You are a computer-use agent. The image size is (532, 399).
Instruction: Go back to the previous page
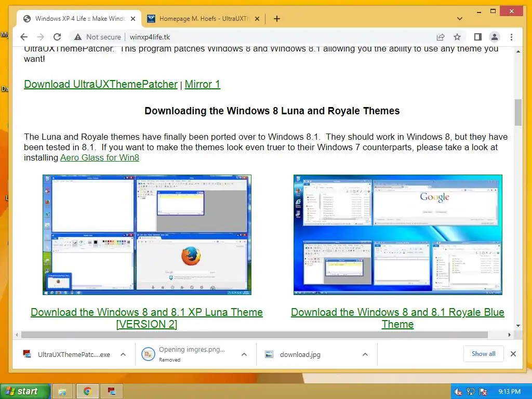[x=24, y=37]
